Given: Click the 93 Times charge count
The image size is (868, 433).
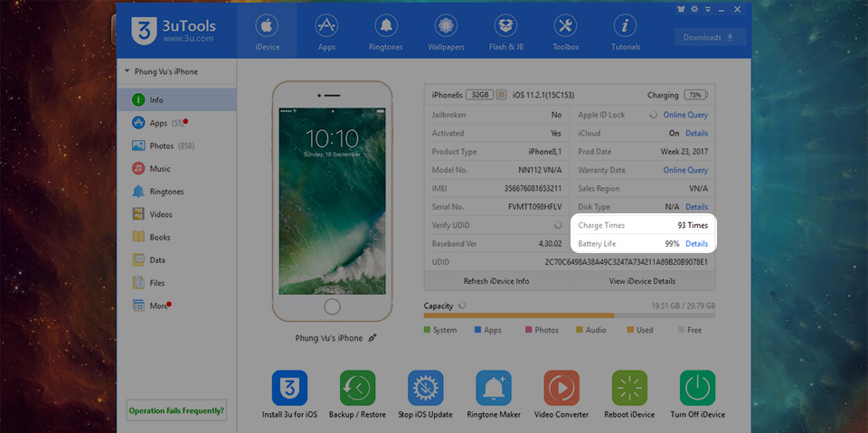Looking at the screenshot, I should tap(693, 225).
